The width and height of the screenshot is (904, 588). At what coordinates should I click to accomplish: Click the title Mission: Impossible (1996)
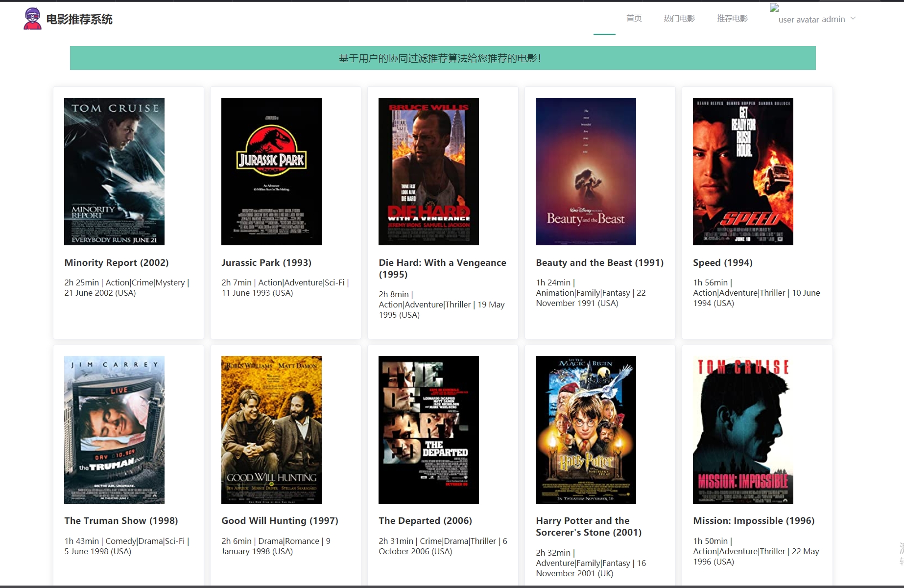click(x=754, y=521)
